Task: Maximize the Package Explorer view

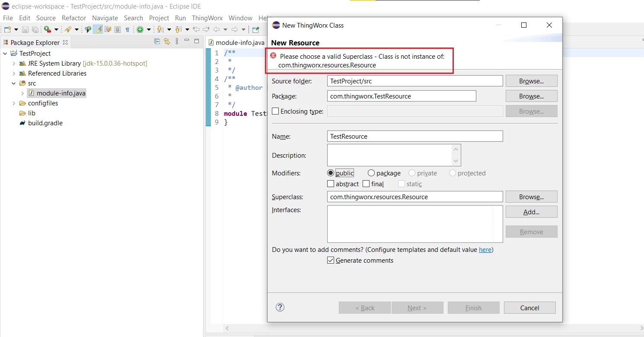Action: (197, 41)
